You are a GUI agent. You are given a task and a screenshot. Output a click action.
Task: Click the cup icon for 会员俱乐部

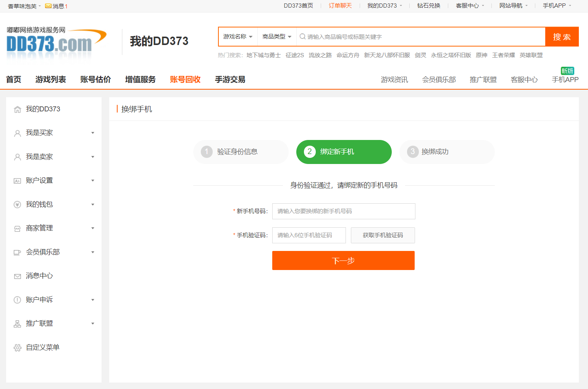click(18, 252)
